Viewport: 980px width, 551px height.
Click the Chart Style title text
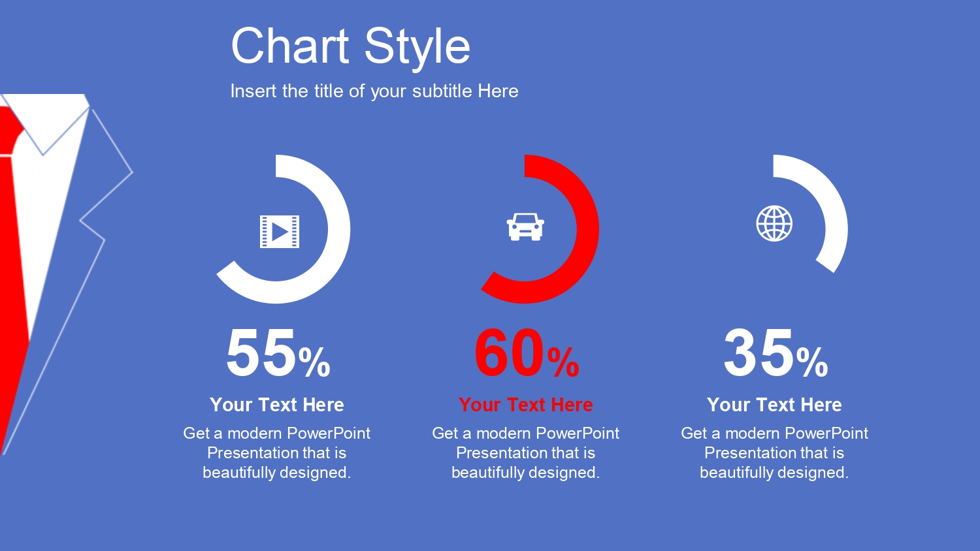tap(351, 46)
